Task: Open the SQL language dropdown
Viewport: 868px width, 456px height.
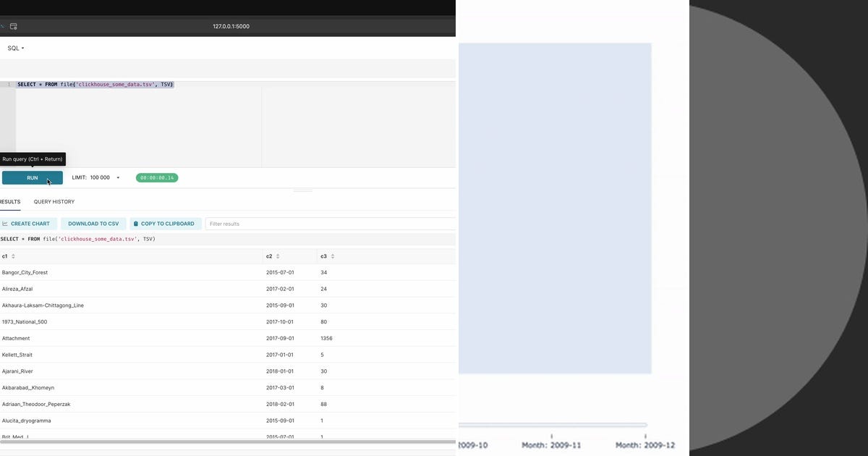Action: point(15,48)
